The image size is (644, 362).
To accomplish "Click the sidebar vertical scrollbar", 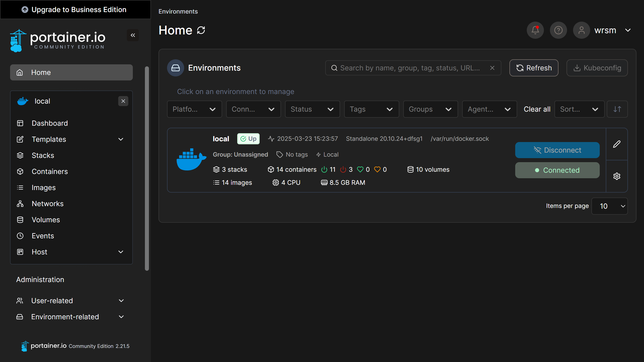I will [147, 168].
